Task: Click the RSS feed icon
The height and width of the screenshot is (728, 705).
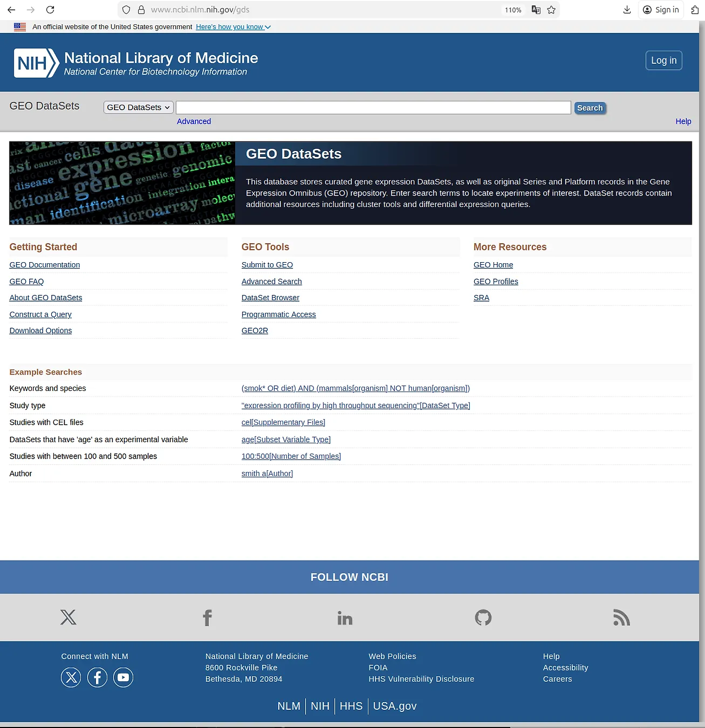Action: point(621,618)
